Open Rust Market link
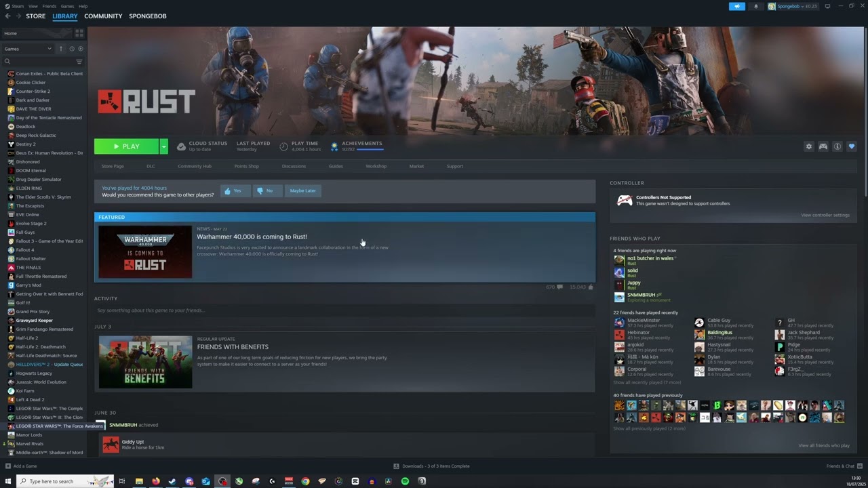 (416, 166)
